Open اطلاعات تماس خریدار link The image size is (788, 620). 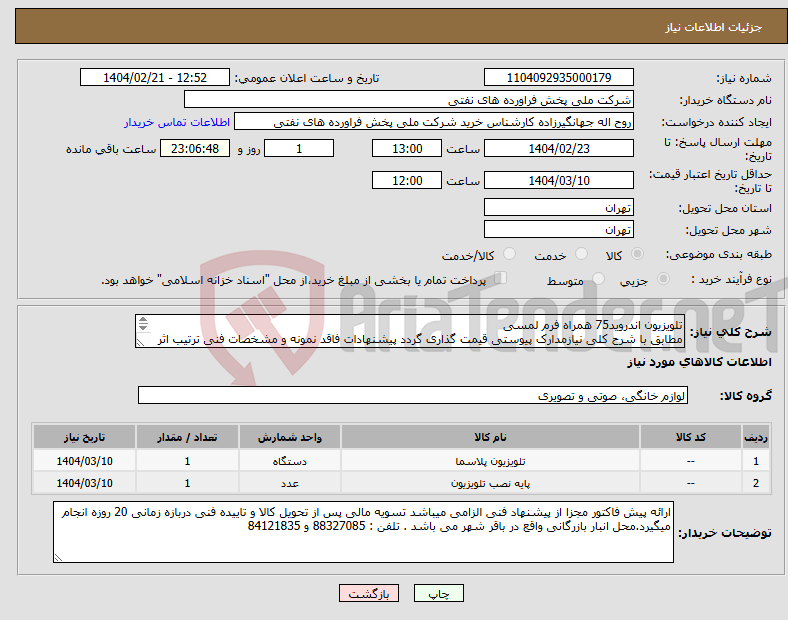pyautogui.click(x=177, y=122)
